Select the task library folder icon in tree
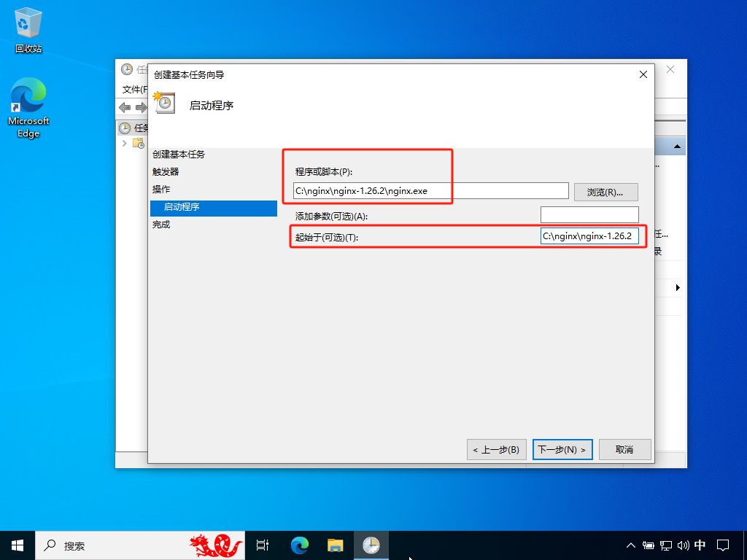The height and width of the screenshot is (560, 747). tap(139, 143)
